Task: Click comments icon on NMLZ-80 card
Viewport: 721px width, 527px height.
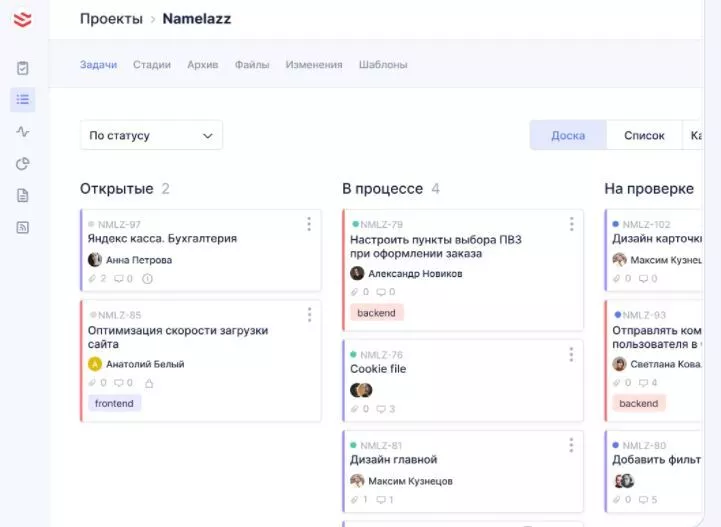Action: [643, 499]
